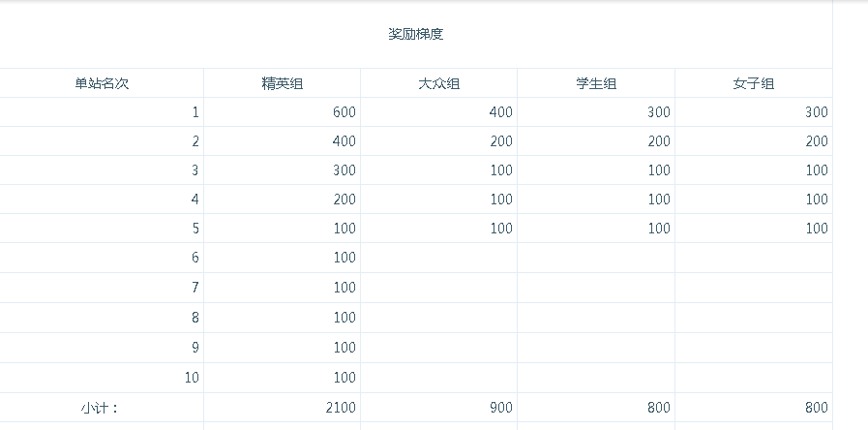Select the 奖励梯度 title cell
868x430 pixels.
tap(416, 34)
